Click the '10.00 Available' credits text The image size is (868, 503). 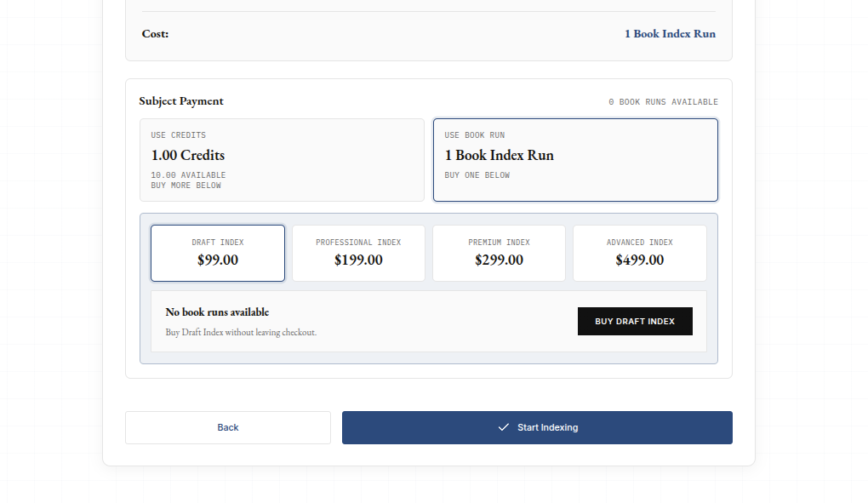(188, 175)
